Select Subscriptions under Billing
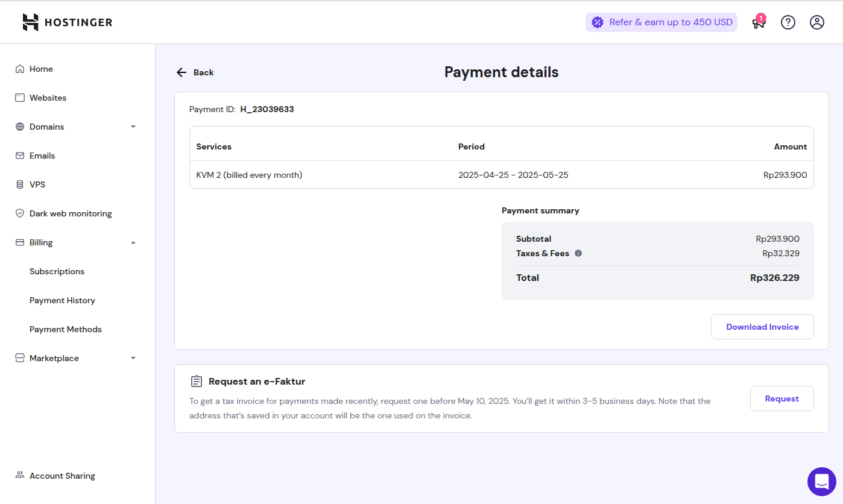843x504 pixels. pos(57,271)
